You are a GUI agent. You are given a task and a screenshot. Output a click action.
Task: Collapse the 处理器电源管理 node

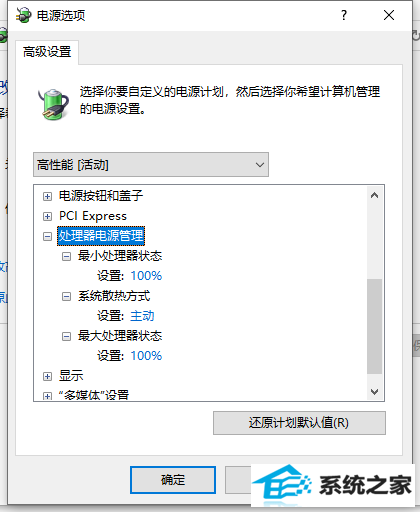[47, 236]
